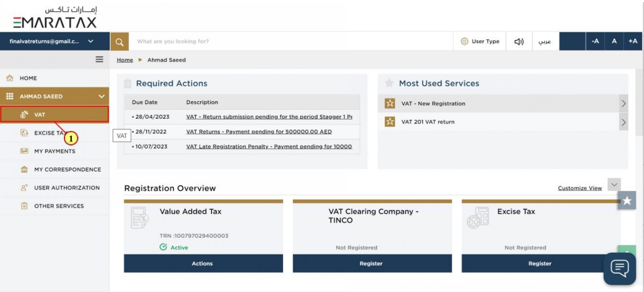Click star icon beside VAT 201 VAT return
The width and height of the screenshot is (644, 292).
point(390,122)
